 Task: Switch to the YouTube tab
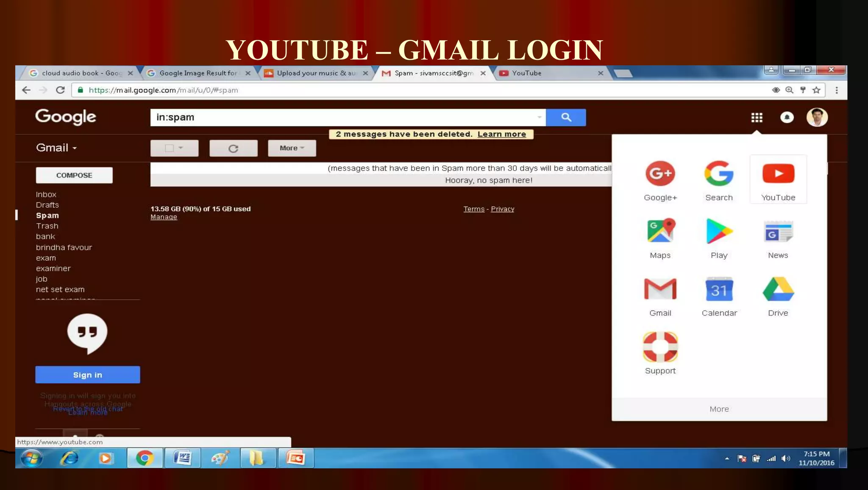coord(551,73)
